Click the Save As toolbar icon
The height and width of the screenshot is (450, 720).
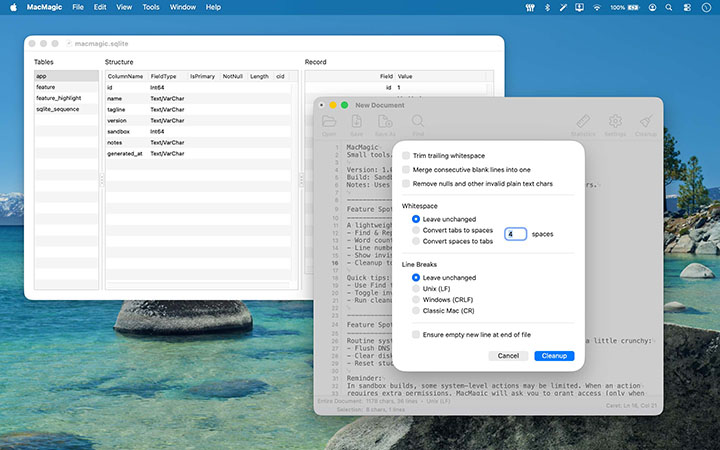385,122
